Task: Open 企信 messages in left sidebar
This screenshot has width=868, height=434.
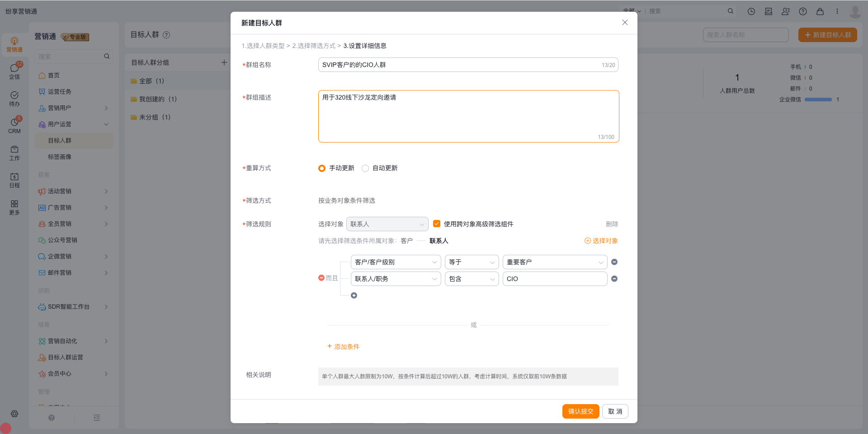Action: [14, 71]
